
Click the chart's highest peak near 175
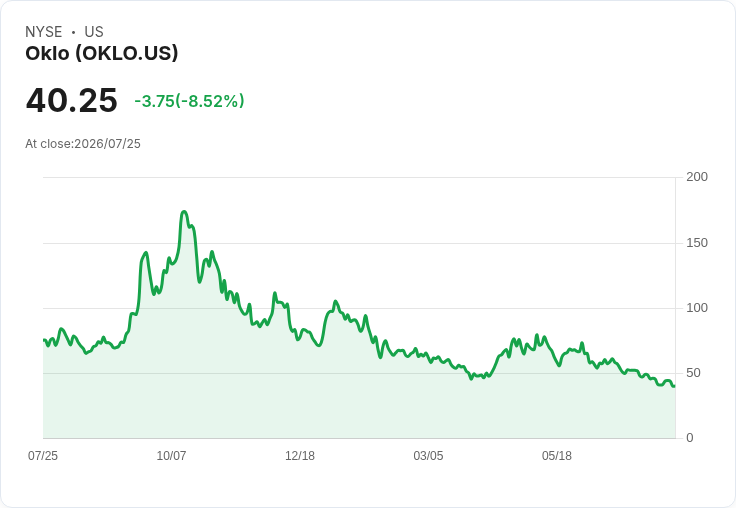184,212
